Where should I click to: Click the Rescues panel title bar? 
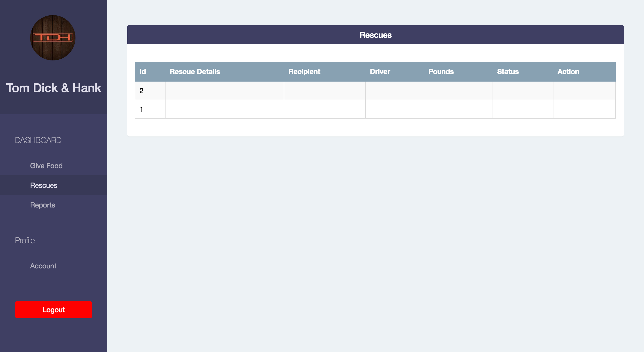[x=376, y=35]
